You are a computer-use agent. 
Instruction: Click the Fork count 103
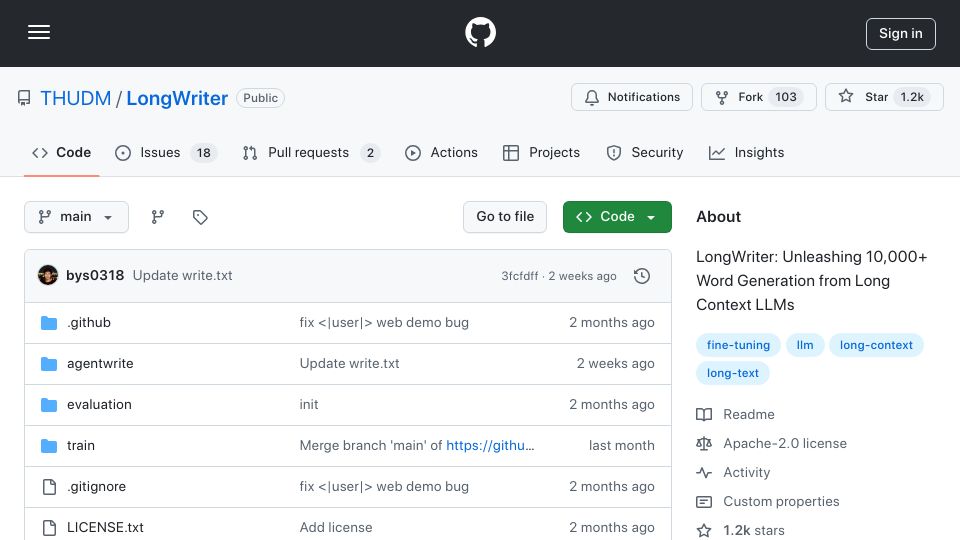786,97
